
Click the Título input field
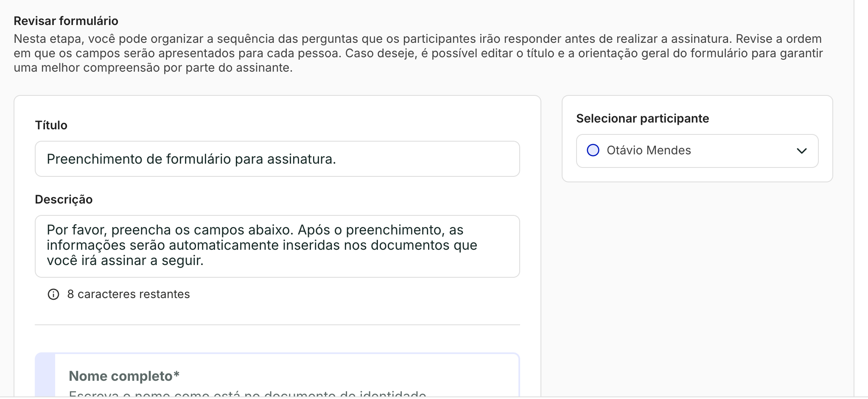pos(277,159)
